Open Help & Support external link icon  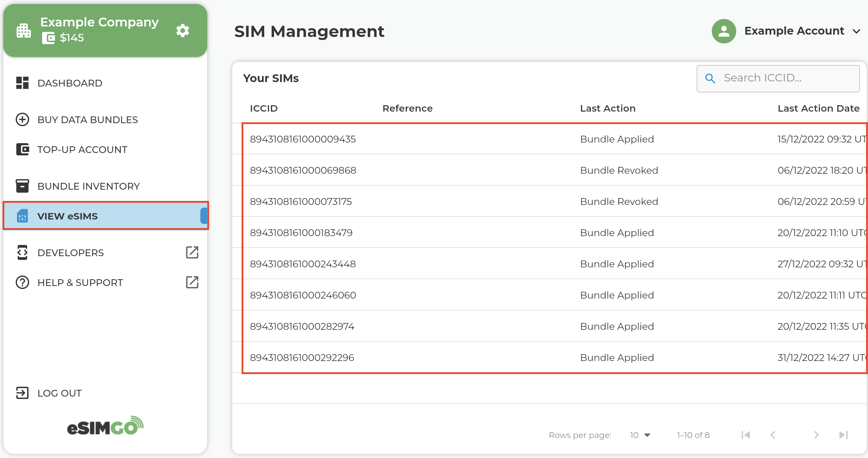click(x=192, y=282)
